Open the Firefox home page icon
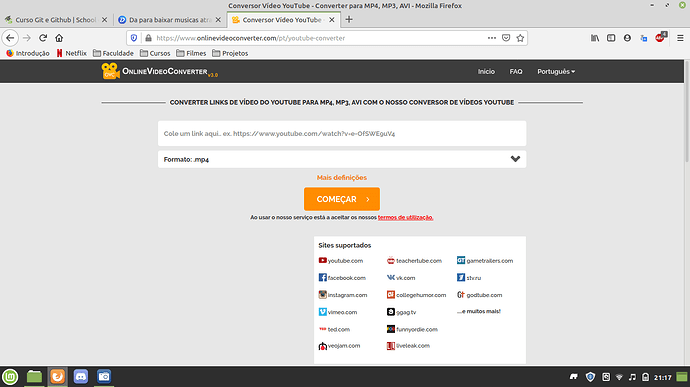This screenshot has height=387, width=690. coord(59,38)
